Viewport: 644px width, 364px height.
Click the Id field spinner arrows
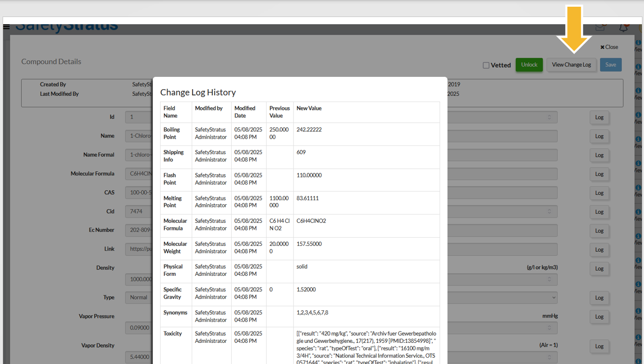click(x=549, y=117)
